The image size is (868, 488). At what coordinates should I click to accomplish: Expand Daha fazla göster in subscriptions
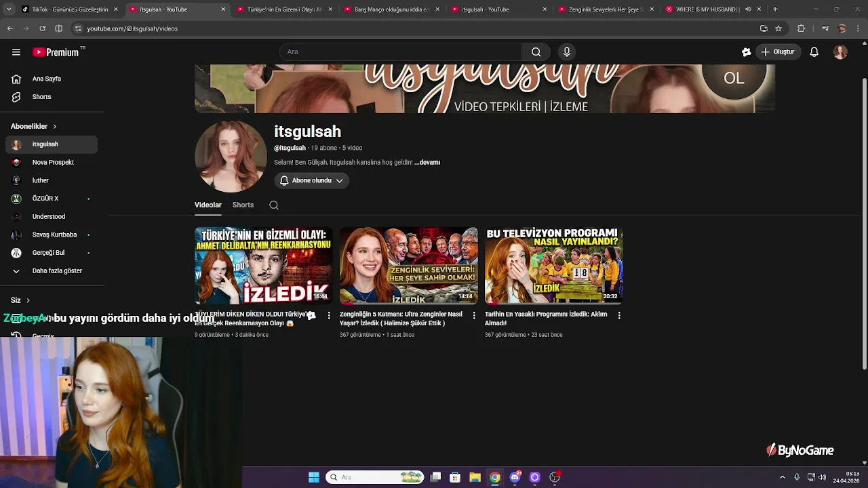click(52, 271)
